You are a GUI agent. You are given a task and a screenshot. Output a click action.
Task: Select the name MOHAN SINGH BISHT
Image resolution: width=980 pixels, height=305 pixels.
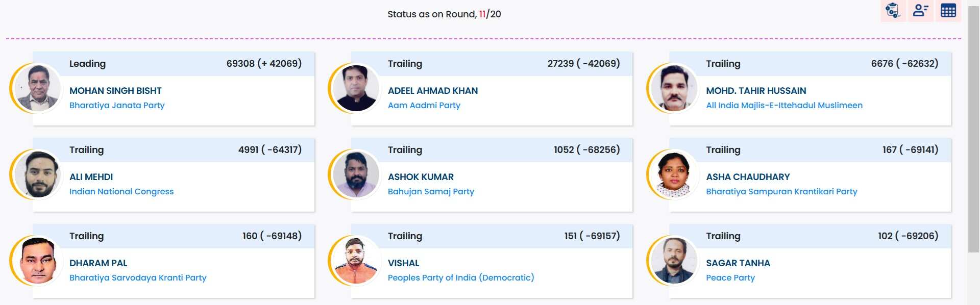115,91
